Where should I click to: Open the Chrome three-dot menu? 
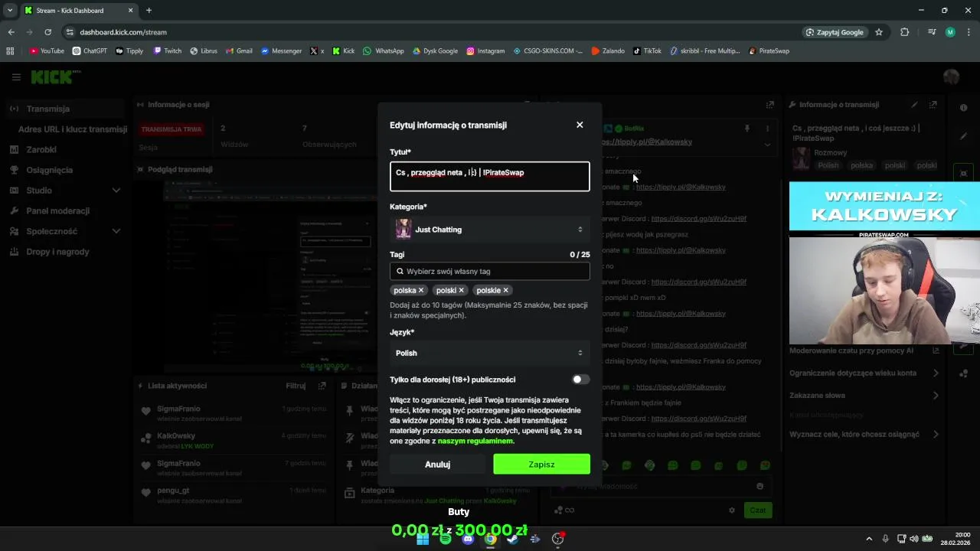coord(968,32)
